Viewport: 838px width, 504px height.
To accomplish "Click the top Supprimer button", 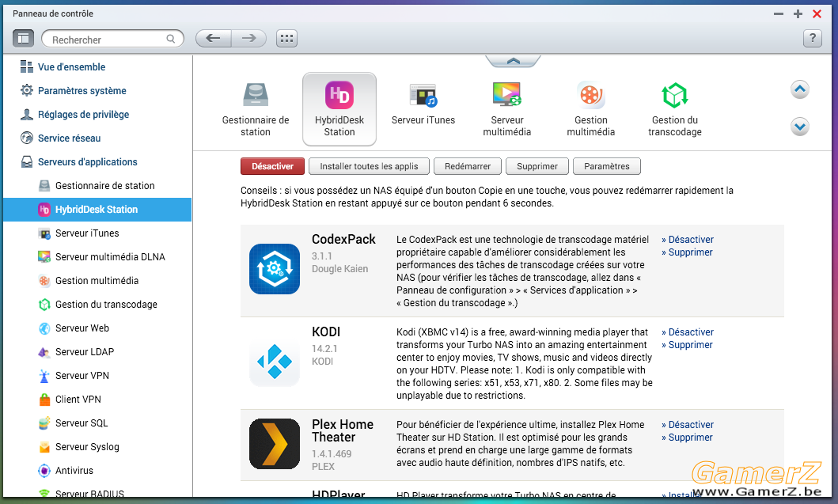I will click(537, 166).
